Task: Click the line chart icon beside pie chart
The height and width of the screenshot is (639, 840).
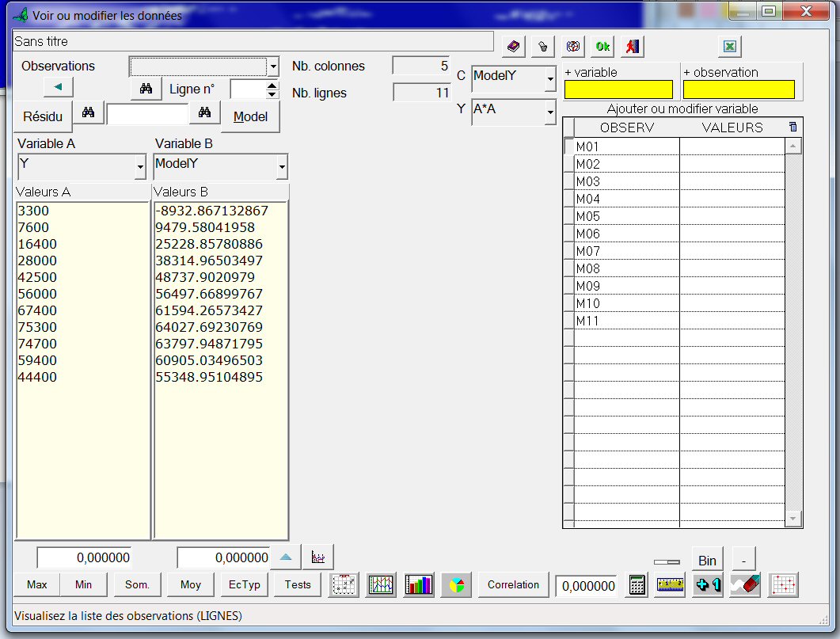Action: 381,585
